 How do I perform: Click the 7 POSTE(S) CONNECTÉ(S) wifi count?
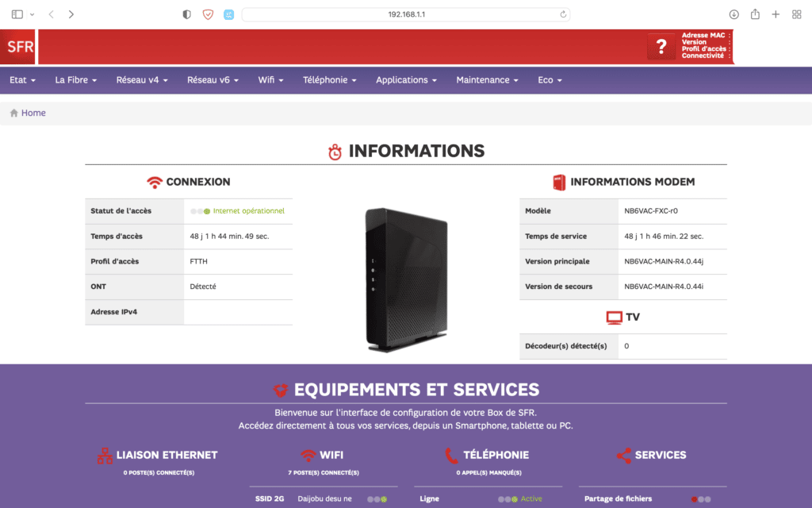[324, 473]
